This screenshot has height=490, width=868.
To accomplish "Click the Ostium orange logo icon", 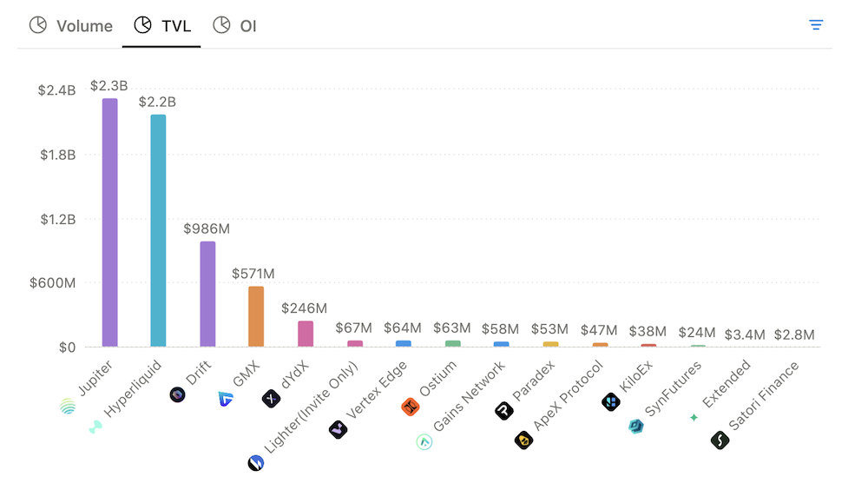I will [x=411, y=406].
